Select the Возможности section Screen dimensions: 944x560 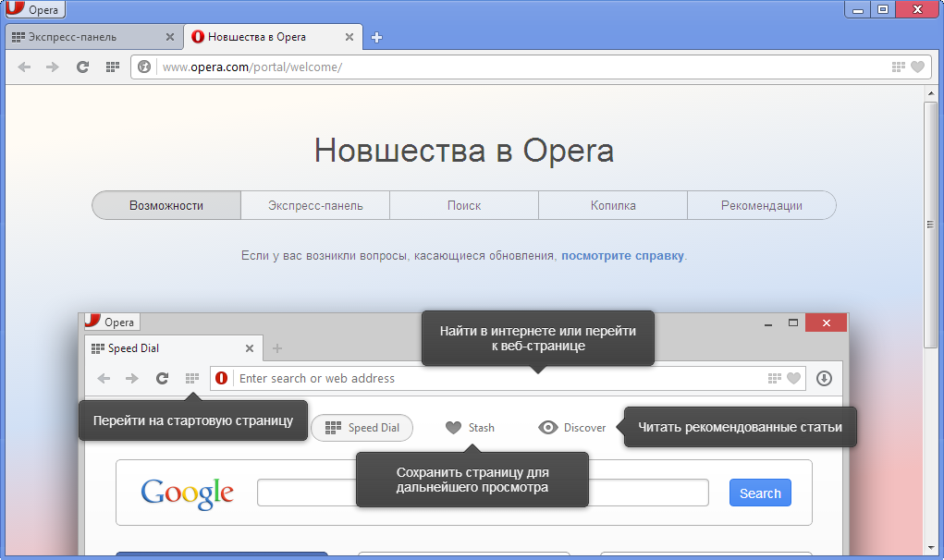point(166,206)
